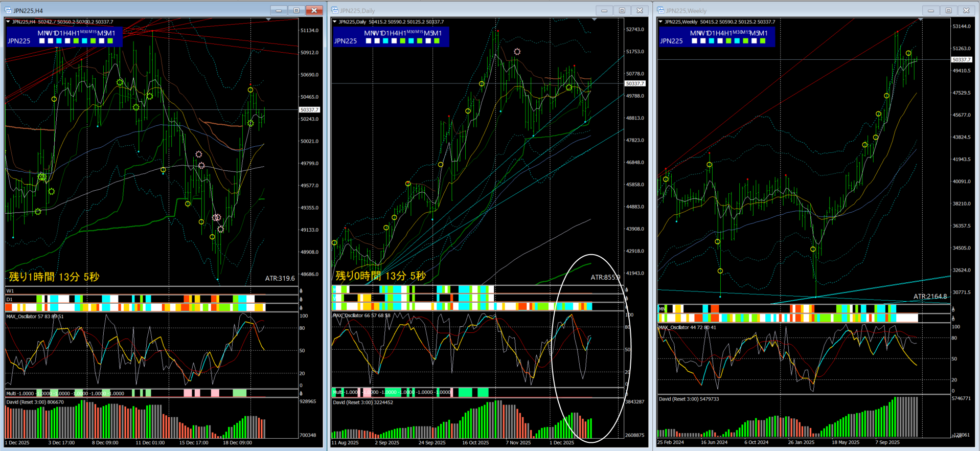Click the 18 Dec 09:00 date in H4 chart
The image size is (980, 451).
[237, 443]
